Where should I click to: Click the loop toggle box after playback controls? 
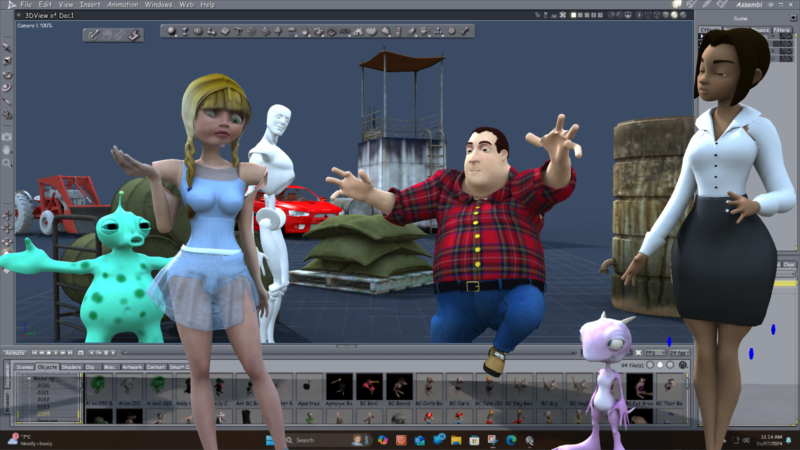(81, 353)
